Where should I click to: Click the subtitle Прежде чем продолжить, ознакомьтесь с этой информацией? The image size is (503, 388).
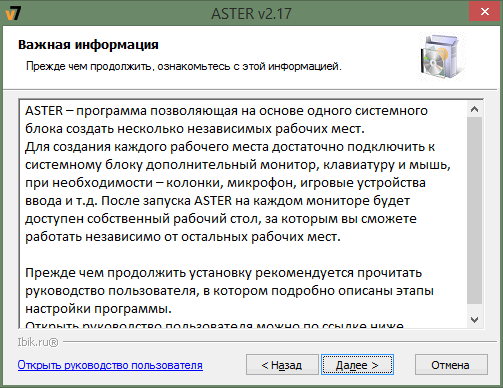(x=184, y=66)
